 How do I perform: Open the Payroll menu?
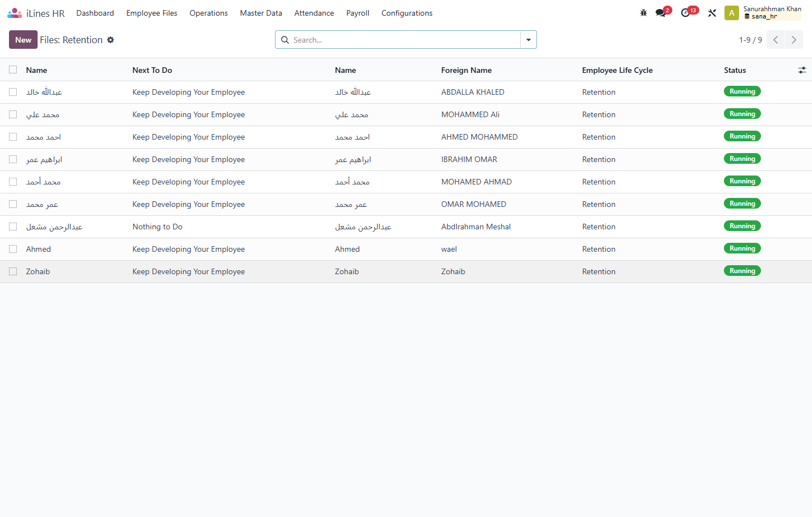(x=357, y=13)
